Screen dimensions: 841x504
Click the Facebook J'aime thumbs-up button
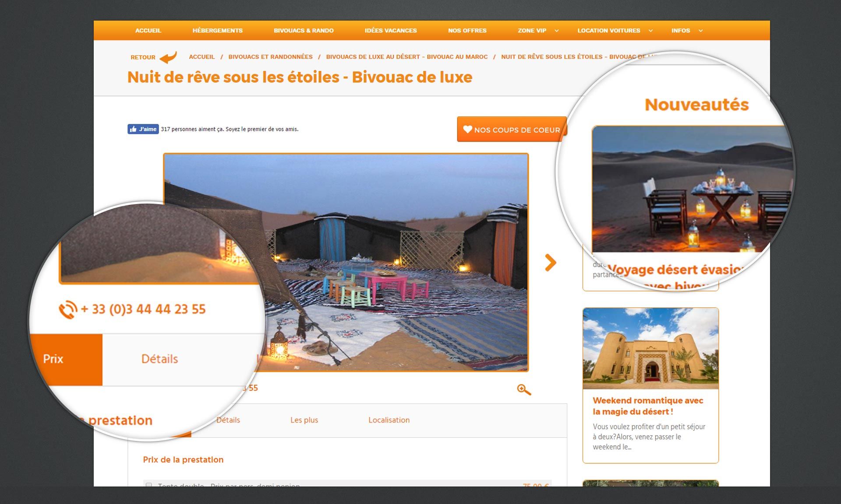tap(143, 129)
